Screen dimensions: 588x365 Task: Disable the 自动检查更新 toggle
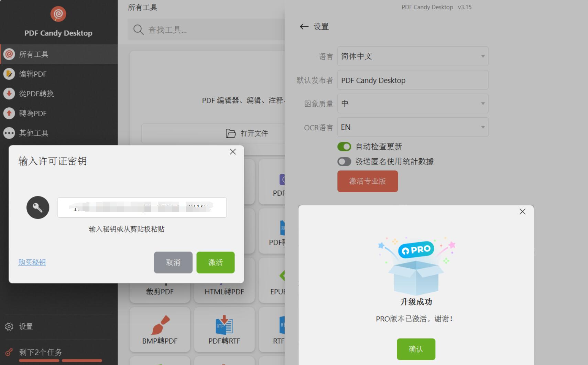coord(344,147)
